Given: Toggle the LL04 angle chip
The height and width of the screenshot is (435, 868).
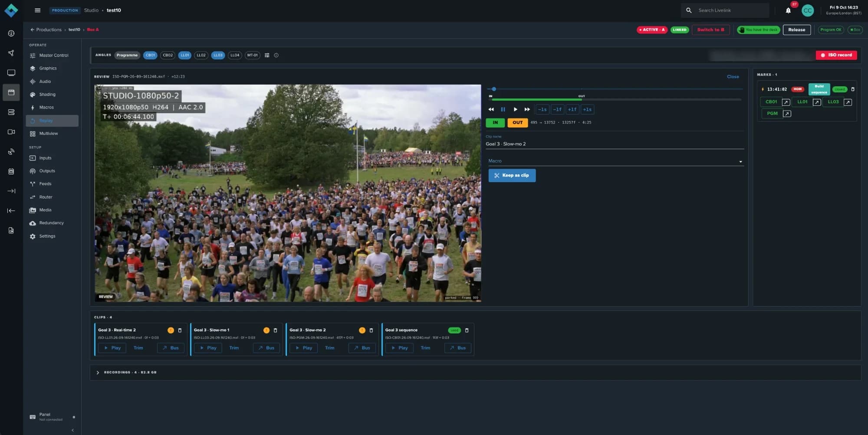Looking at the screenshot, I should [x=235, y=55].
